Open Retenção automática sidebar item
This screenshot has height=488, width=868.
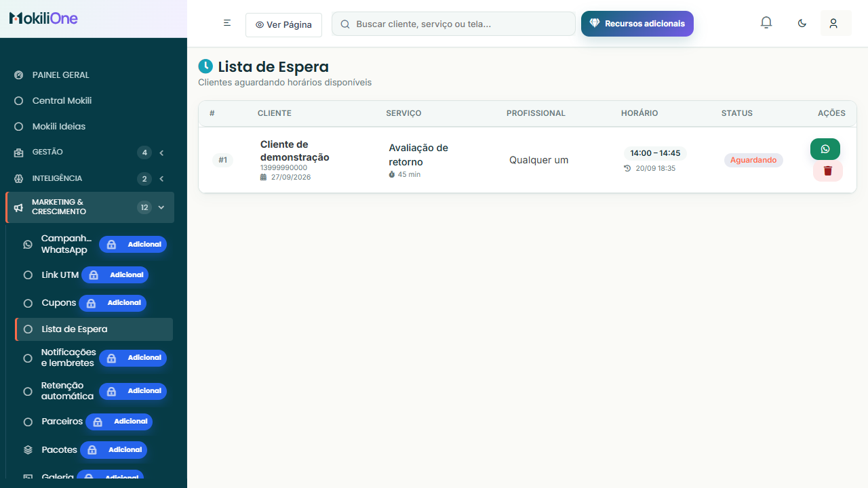pos(94,391)
